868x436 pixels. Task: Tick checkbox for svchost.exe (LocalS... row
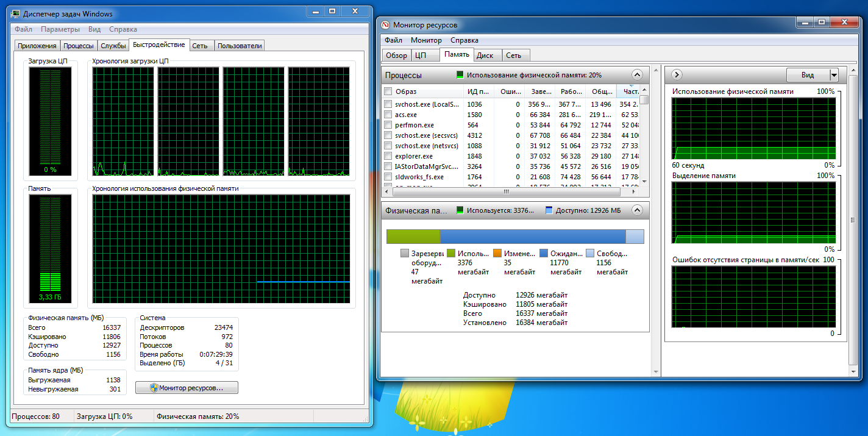tap(388, 104)
